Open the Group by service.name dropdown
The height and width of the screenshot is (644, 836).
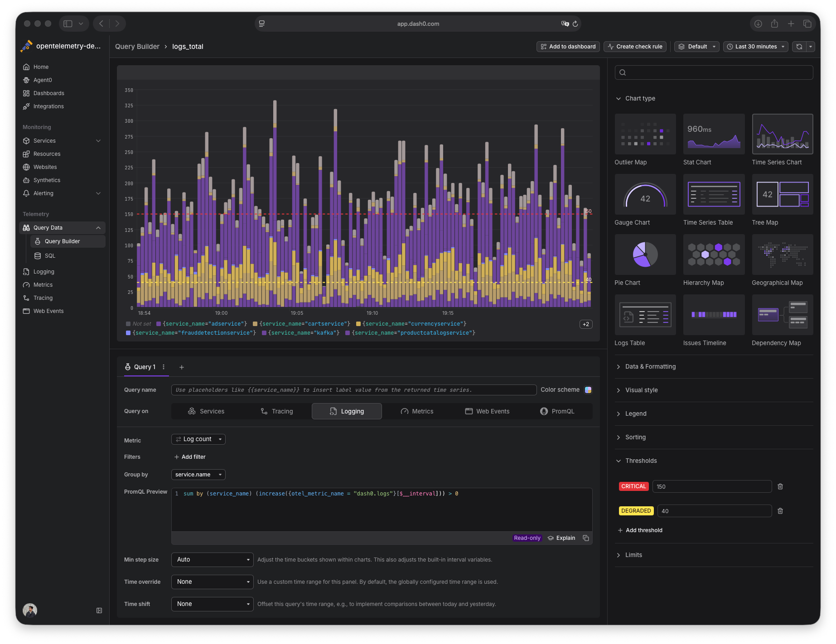click(x=198, y=475)
